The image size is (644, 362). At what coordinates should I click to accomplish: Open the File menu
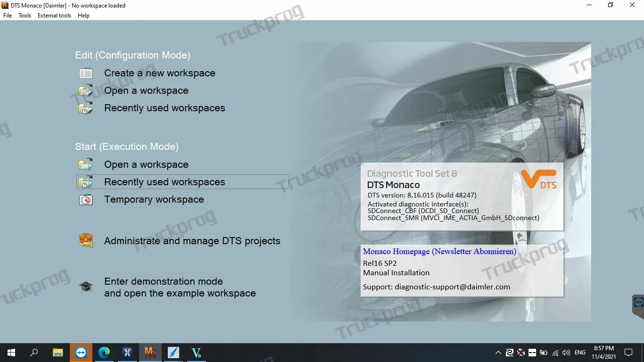(x=8, y=16)
